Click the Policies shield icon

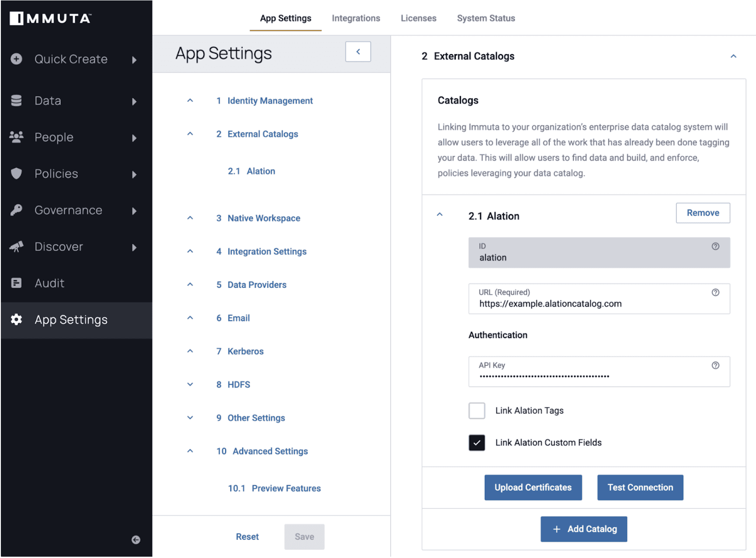click(17, 174)
